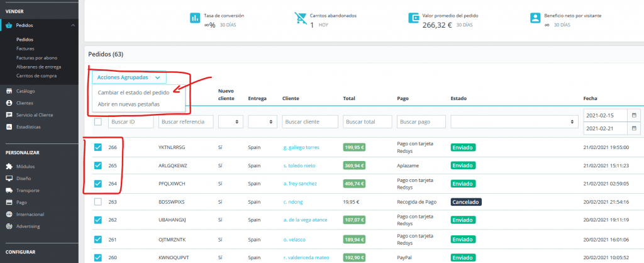
Task: Open customer a. de la vega atance
Action: [x=305, y=220]
